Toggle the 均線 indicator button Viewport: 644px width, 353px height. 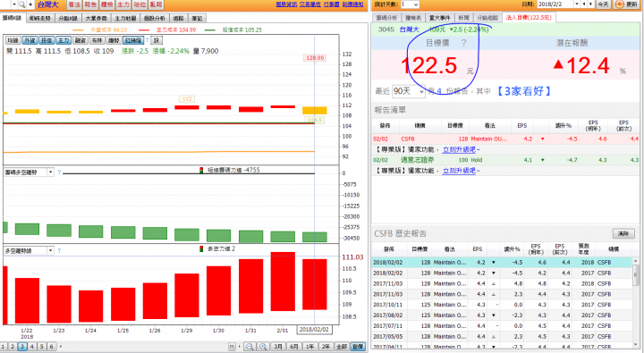(x=13, y=40)
